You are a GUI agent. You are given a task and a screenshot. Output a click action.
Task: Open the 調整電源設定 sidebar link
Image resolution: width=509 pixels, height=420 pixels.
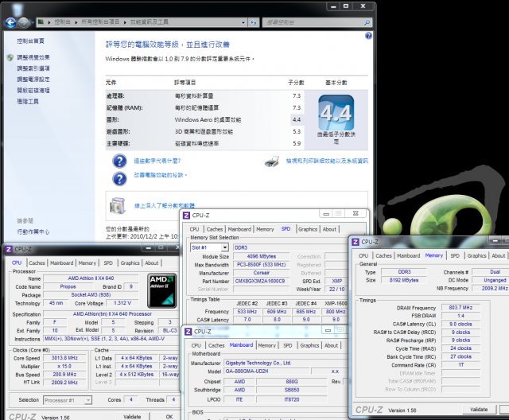pos(33,80)
